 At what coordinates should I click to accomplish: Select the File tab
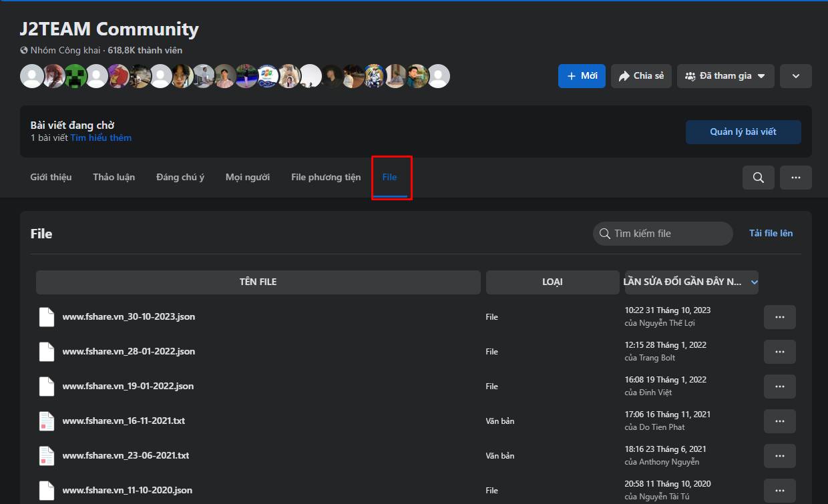[x=390, y=178]
